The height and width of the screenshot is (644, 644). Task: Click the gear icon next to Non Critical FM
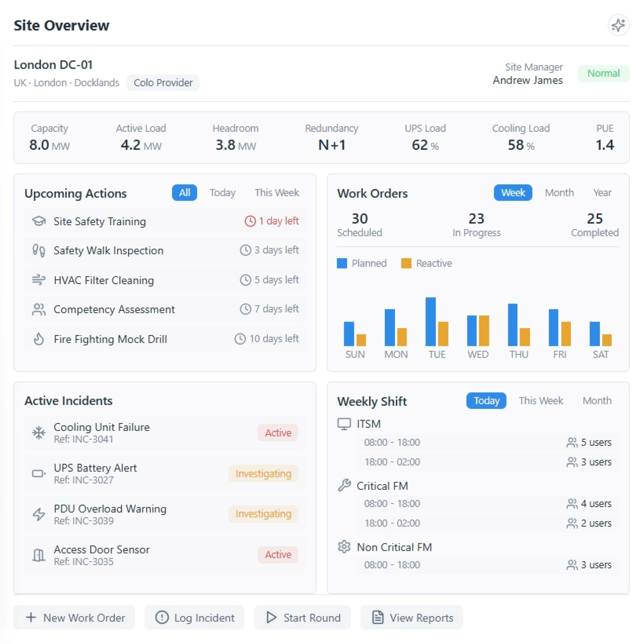(x=344, y=546)
